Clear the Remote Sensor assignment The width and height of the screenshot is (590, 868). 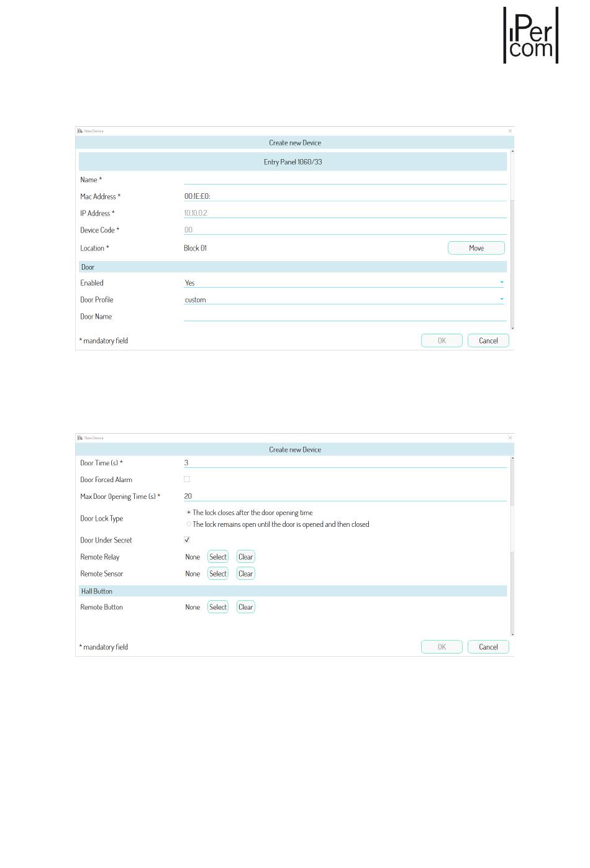(x=246, y=573)
